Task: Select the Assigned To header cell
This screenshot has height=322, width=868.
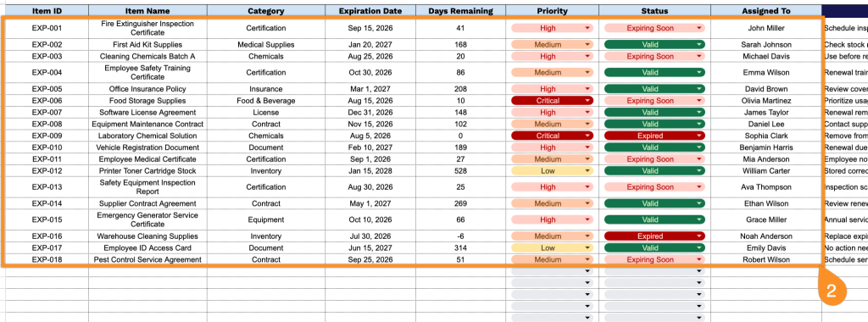Action: pos(766,10)
